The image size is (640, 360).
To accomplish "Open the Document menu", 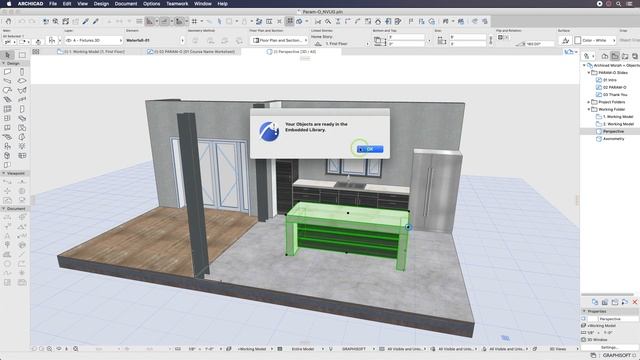I will tap(126, 4).
